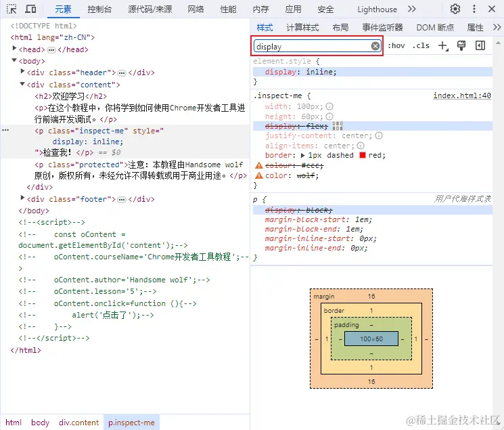Toggle the rendering emulation paintbrush icon

461,45
